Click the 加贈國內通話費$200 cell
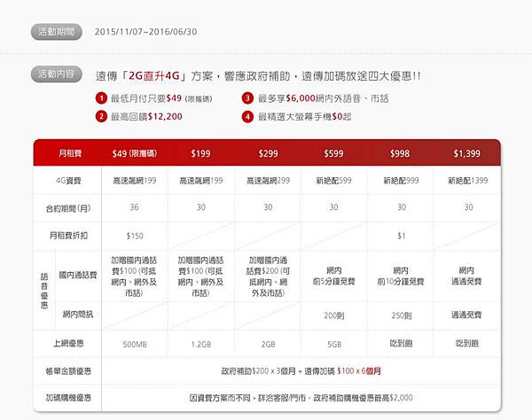The width and height of the screenshot is (532, 420). pos(268,276)
